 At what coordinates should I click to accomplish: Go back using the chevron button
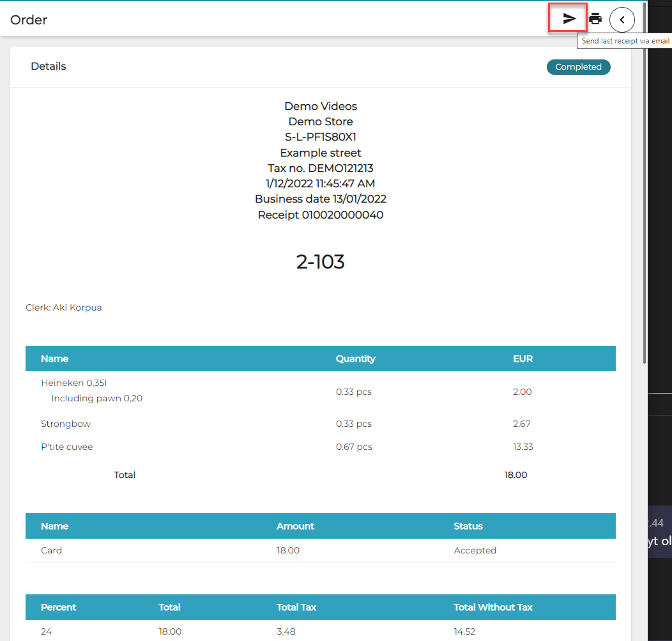click(622, 20)
